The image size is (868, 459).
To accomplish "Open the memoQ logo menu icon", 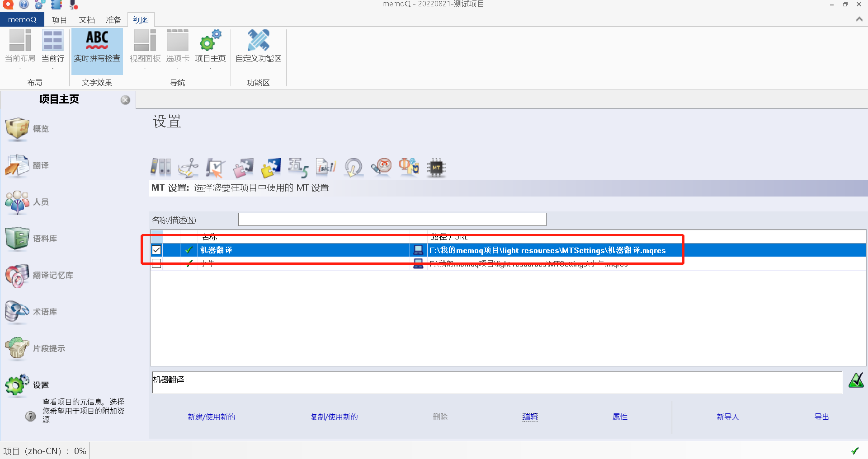I will coord(8,5).
